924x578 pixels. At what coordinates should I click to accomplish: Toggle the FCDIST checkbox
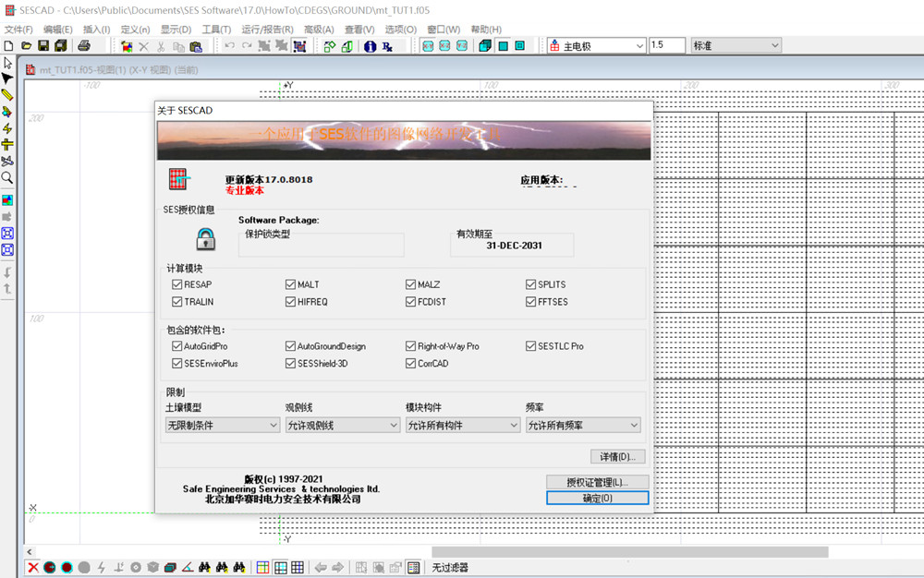point(411,301)
